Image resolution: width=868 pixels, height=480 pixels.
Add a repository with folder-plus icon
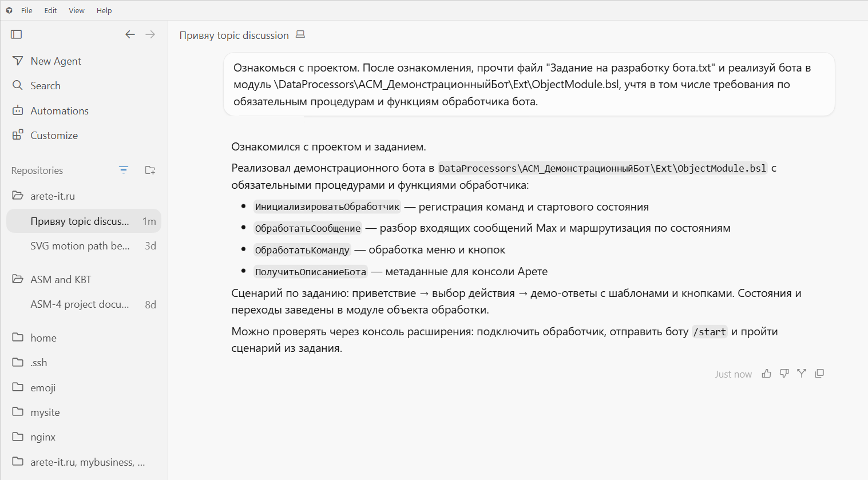150,170
